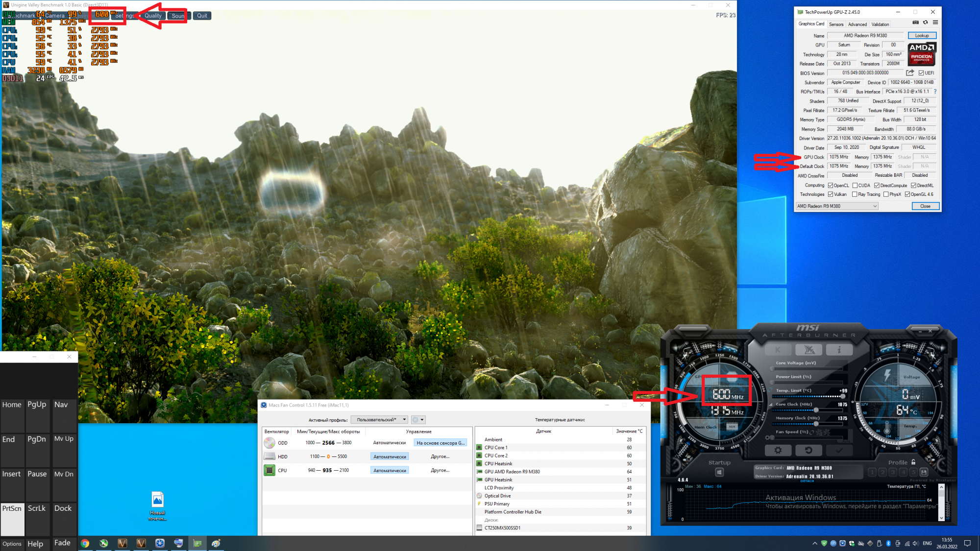Toggle Afterburner Windows startup icon

pos(719,472)
